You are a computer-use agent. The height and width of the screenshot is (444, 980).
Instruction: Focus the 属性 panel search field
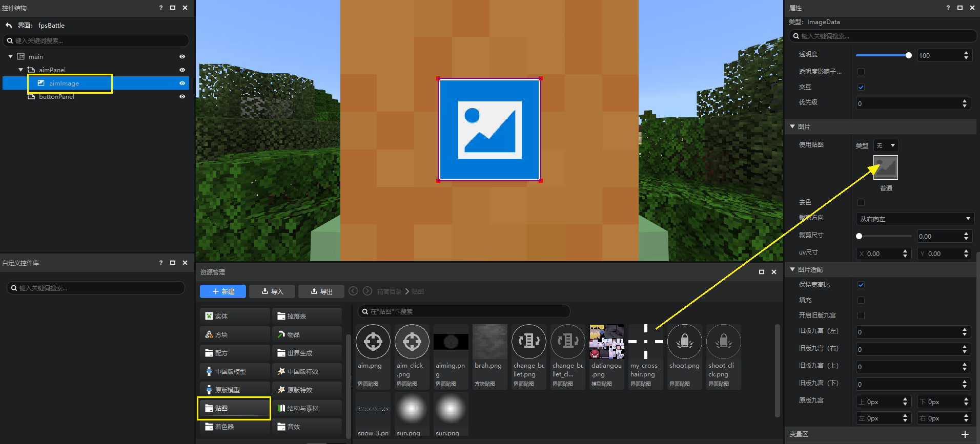[x=883, y=36]
